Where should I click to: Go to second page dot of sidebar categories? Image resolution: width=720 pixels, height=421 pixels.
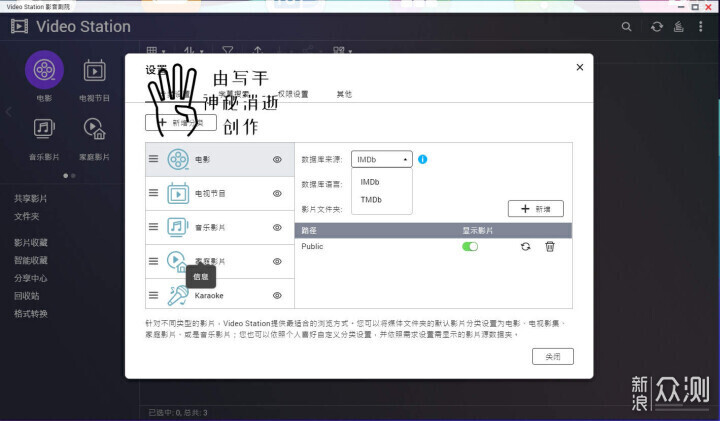73,175
